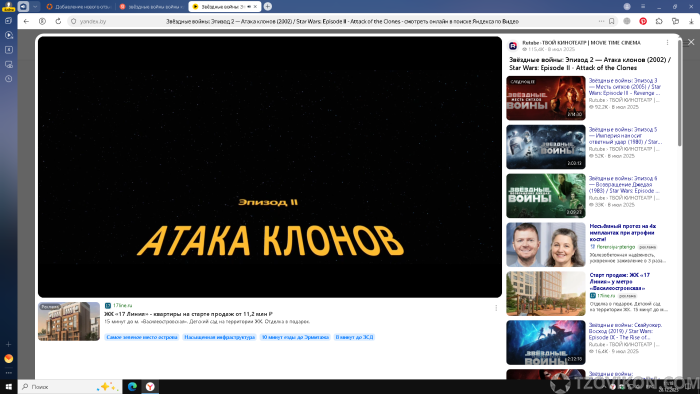
Task: Open the dental ad photo of two people
Action: tap(546, 245)
